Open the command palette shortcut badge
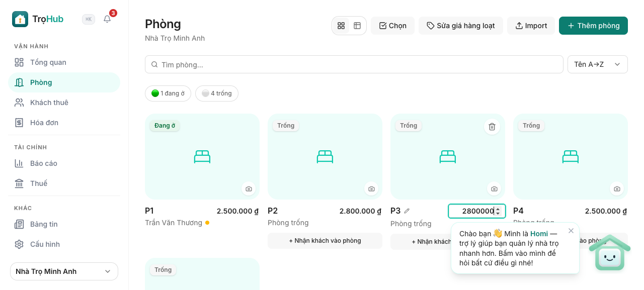644x290 pixels. 89,19
